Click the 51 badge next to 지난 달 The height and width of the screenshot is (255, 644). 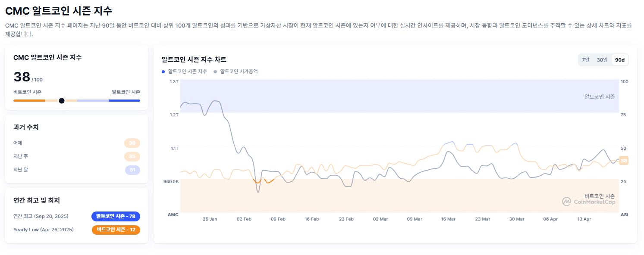click(132, 170)
